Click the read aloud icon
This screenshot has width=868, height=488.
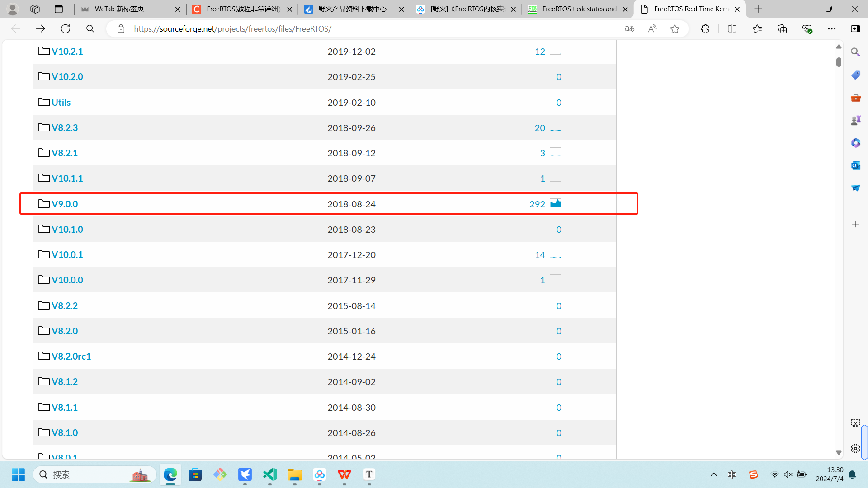click(x=652, y=29)
